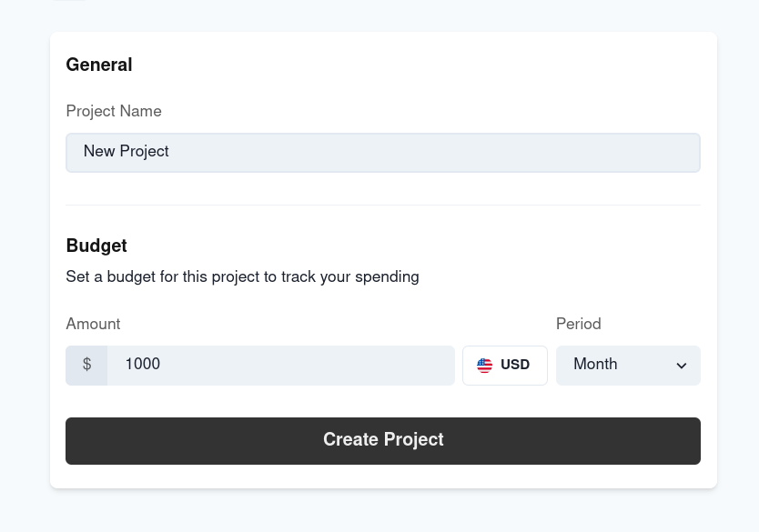Open the USD currency selector

point(505,366)
